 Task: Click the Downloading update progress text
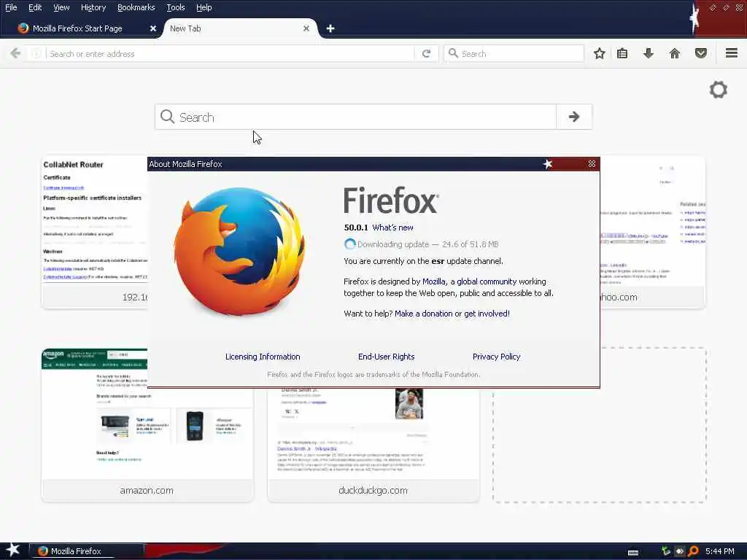point(427,244)
